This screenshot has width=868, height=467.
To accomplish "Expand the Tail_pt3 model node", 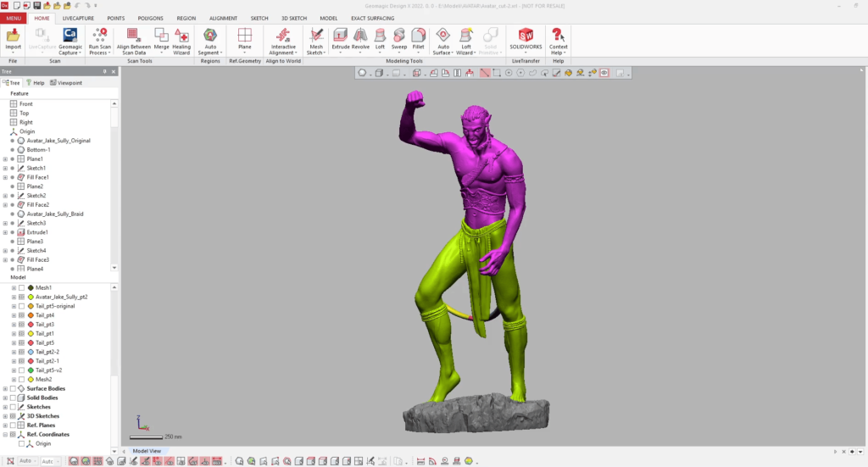I will pos(14,325).
